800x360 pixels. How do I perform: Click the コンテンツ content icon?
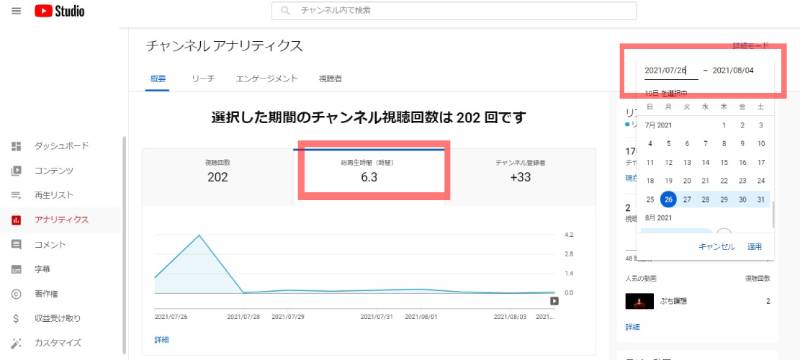pos(16,171)
